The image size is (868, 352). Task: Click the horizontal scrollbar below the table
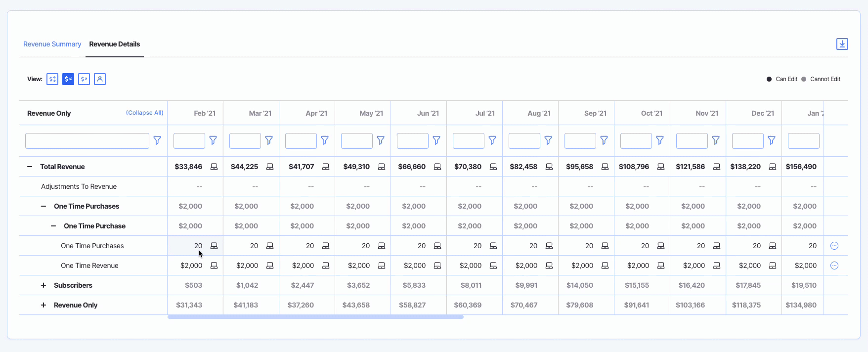(315, 317)
